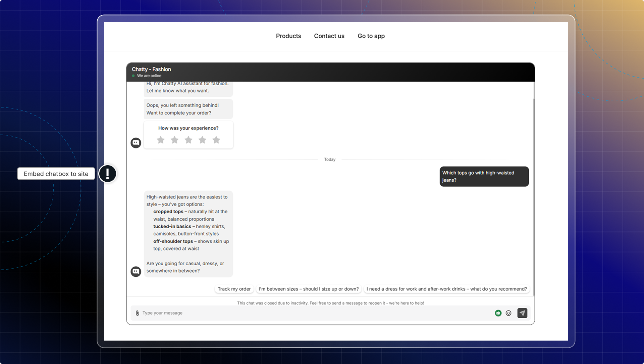Viewport: 644px width, 364px height.
Task: Give a five-star rating with last star
Action: [x=216, y=140]
